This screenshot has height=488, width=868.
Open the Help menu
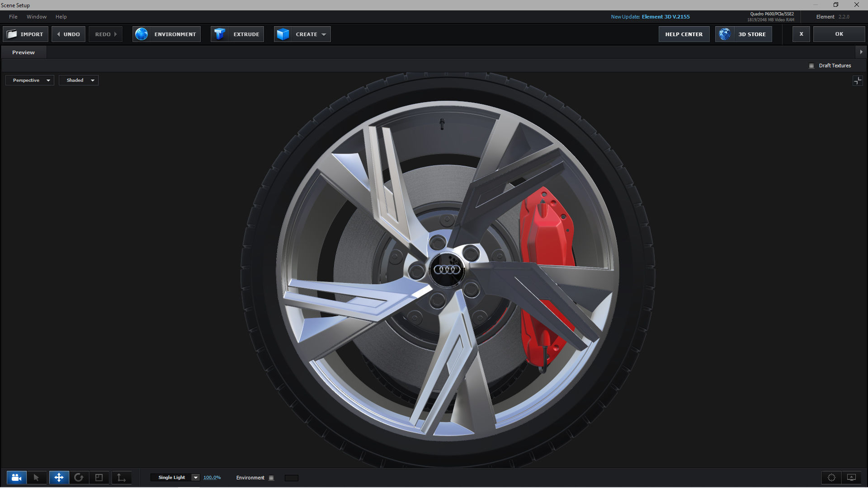pos(61,17)
